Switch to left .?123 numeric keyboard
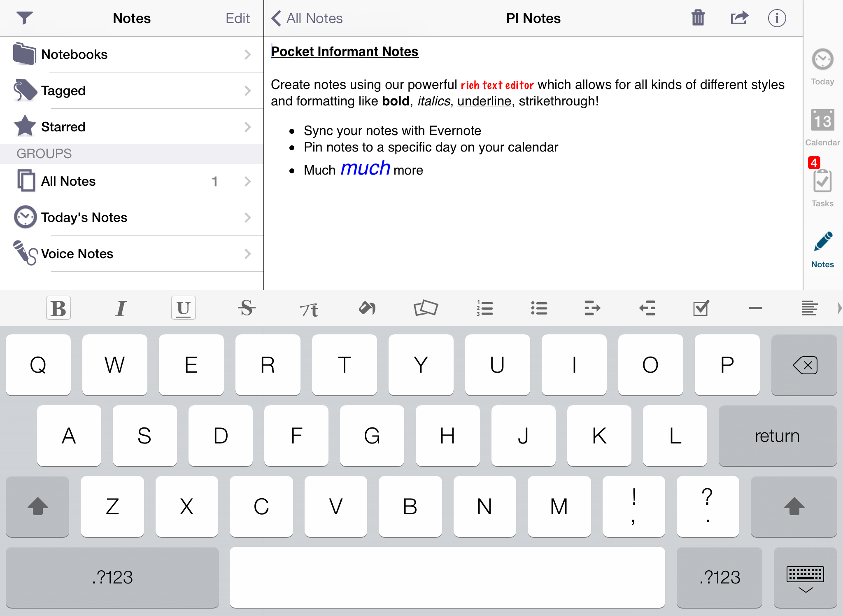 coord(112,577)
